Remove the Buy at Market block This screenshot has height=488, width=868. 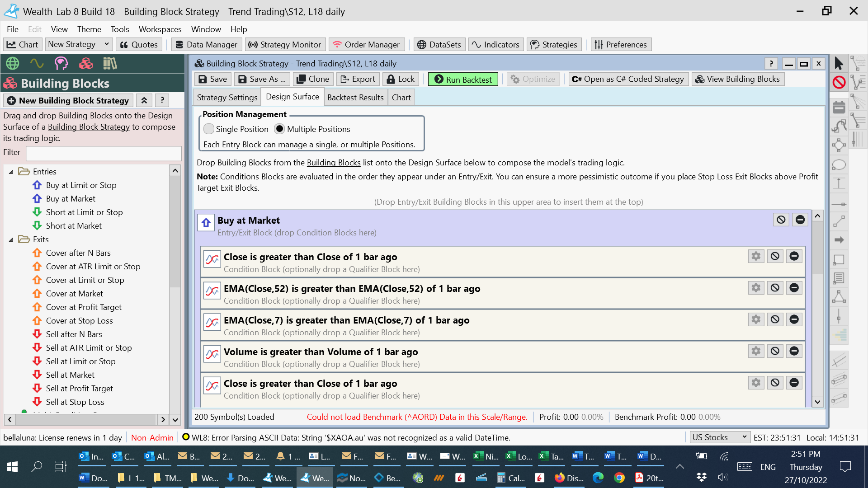[x=800, y=220]
